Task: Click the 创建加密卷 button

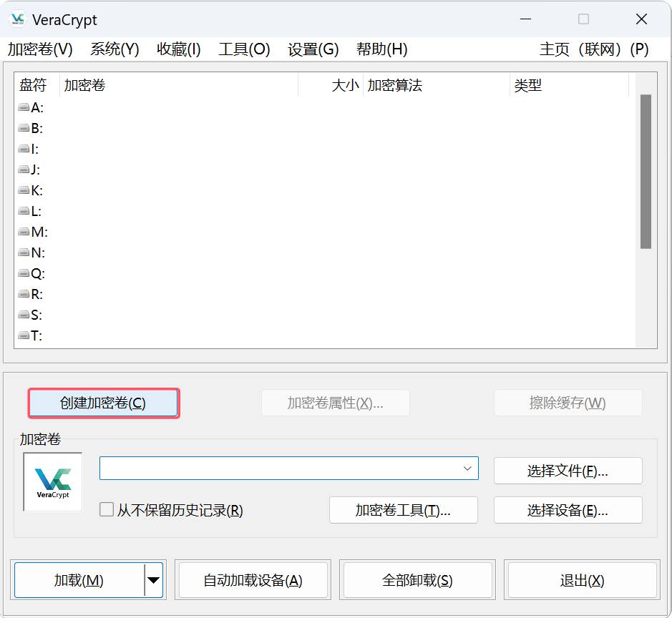Action: tap(103, 403)
